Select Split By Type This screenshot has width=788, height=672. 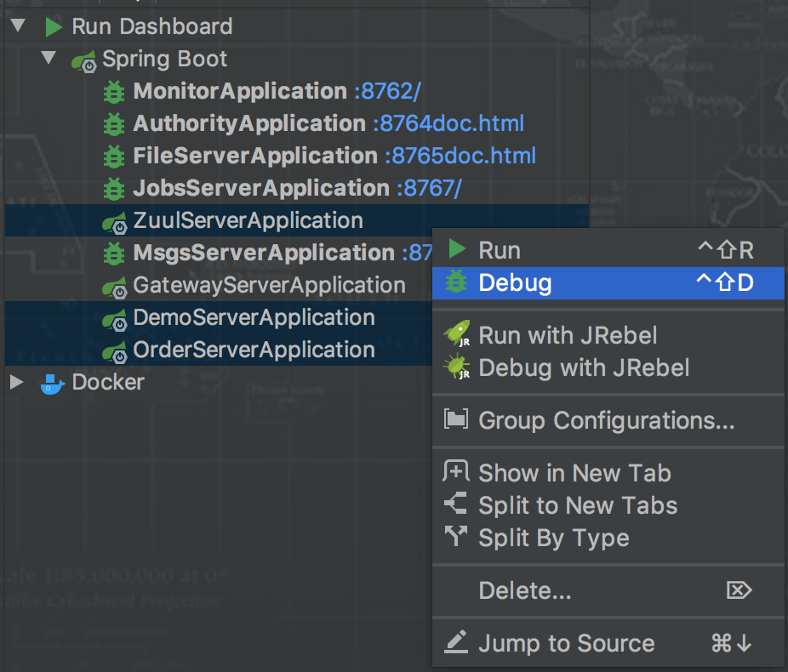(x=608, y=538)
